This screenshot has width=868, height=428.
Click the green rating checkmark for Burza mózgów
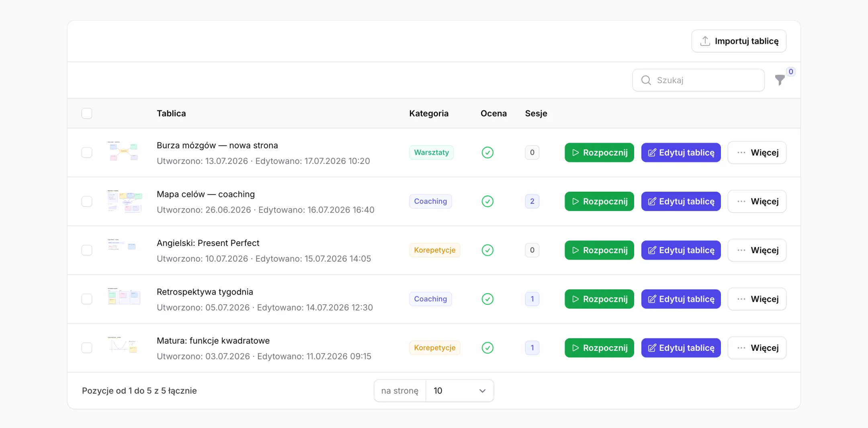pos(487,153)
